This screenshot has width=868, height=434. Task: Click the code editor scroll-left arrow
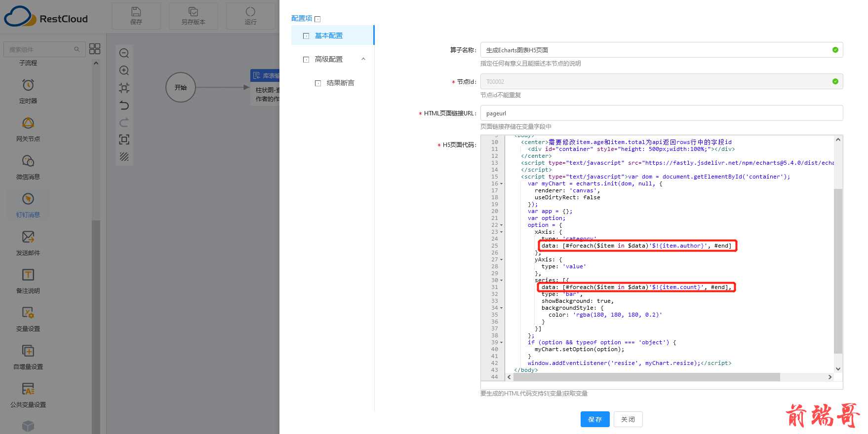(x=509, y=377)
